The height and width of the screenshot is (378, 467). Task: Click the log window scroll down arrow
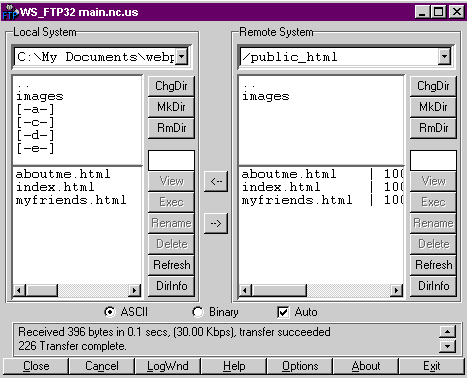click(x=447, y=346)
